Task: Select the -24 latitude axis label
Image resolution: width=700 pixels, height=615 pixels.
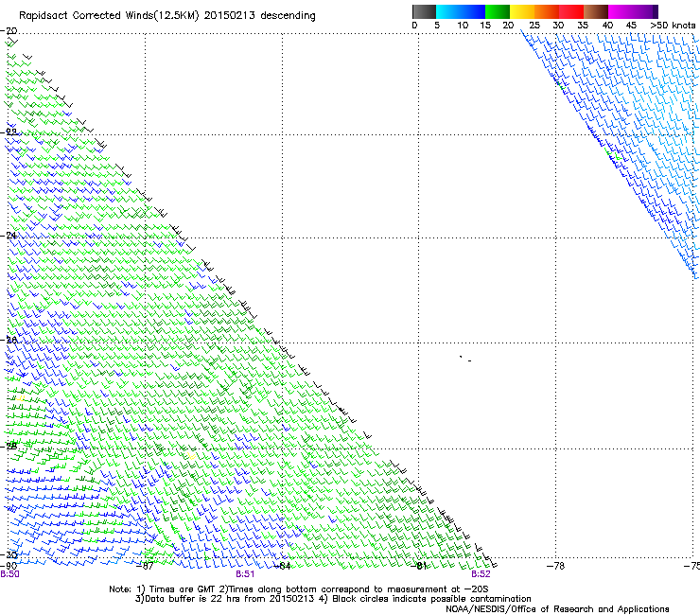Action: coord(9,236)
